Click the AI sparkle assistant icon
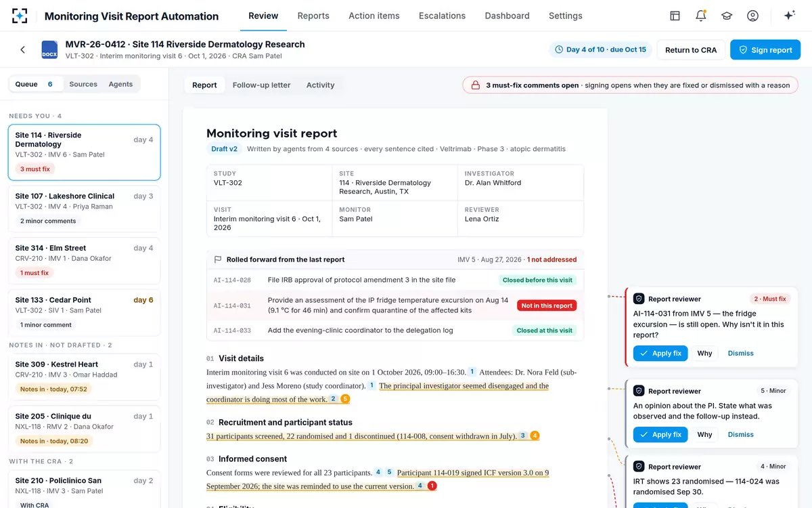 point(789,16)
